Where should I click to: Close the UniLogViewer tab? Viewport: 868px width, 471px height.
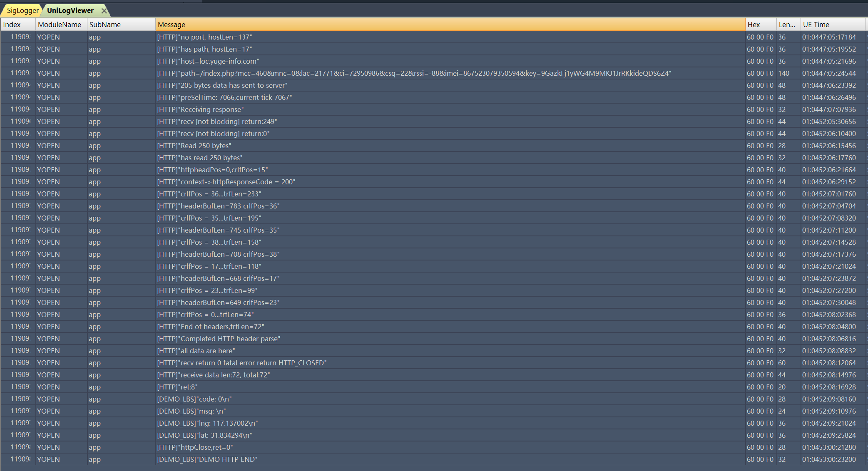(104, 11)
